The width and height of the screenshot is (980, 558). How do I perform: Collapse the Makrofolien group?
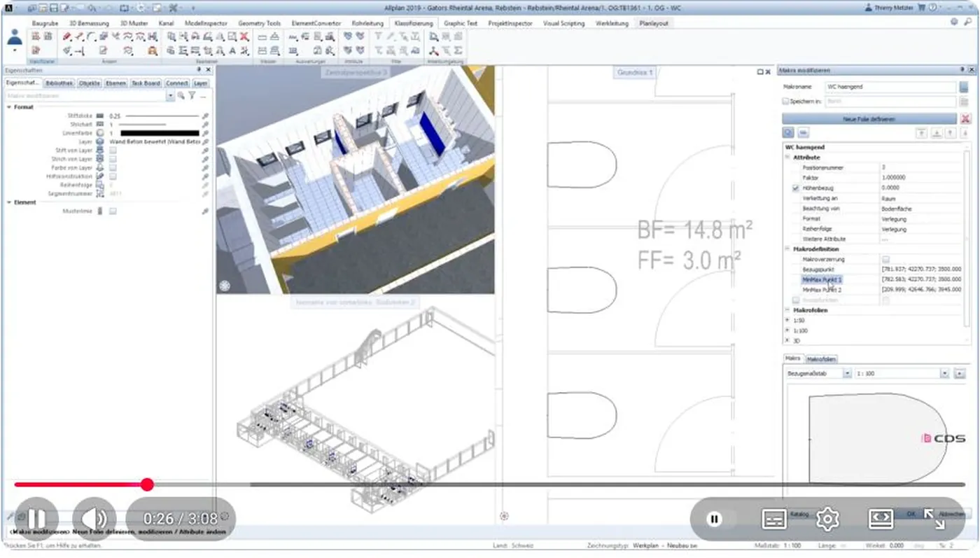tap(787, 310)
